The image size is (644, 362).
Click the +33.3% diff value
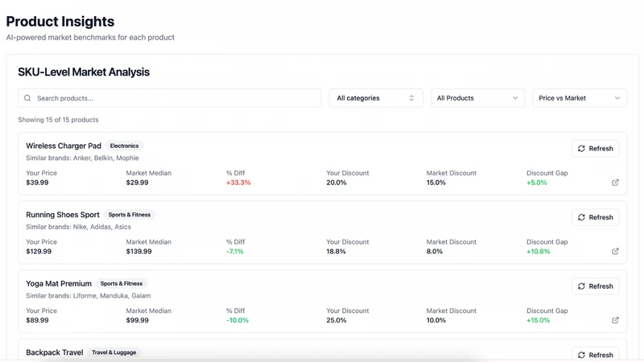238,183
